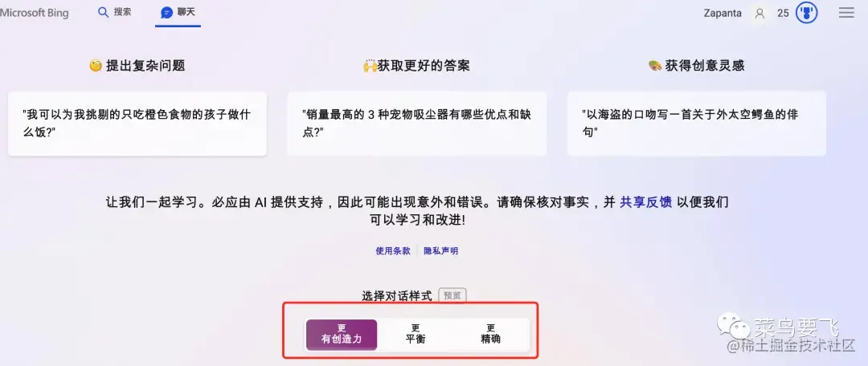
Task: Click the Microsoft Bing logo
Action: pos(35,13)
